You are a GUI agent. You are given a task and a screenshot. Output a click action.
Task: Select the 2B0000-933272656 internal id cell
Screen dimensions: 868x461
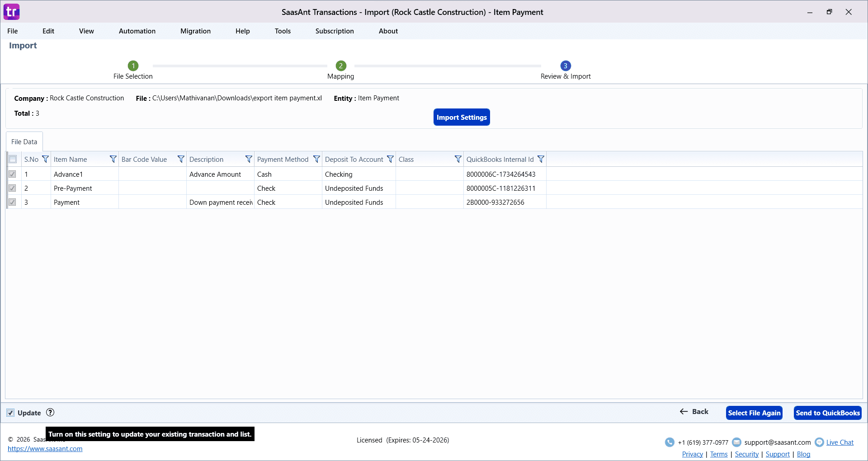tap(505, 202)
